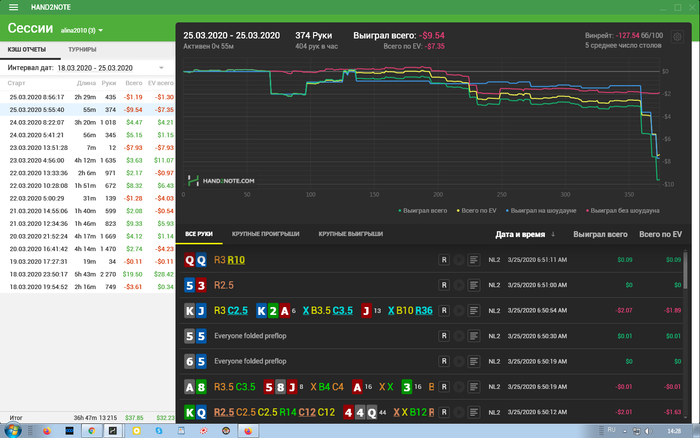Replay the KQ hand with play icon
Screen dimensions: 700x438
click(x=459, y=412)
